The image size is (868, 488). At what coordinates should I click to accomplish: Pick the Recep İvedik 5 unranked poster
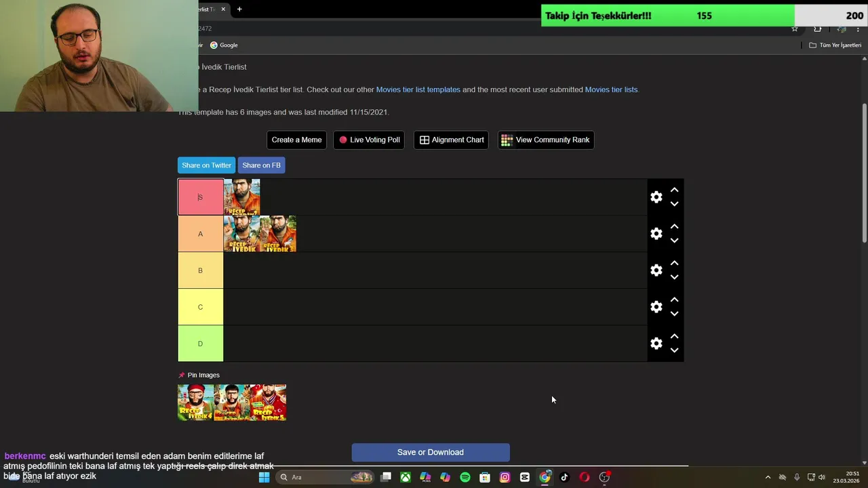pos(269,403)
